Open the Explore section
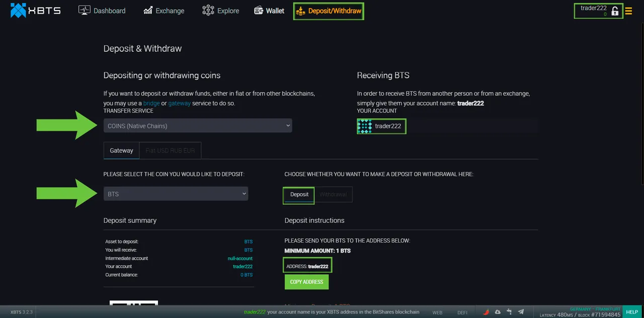The height and width of the screenshot is (318, 644). [221, 11]
